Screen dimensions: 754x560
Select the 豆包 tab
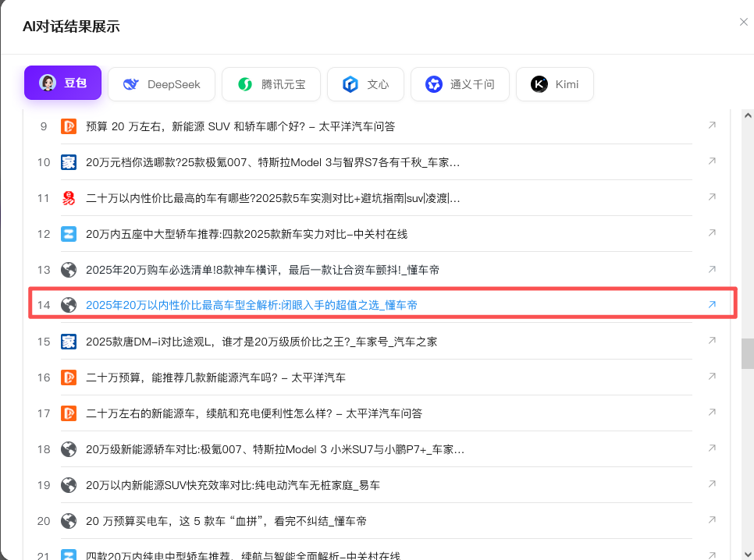click(x=63, y=83)
